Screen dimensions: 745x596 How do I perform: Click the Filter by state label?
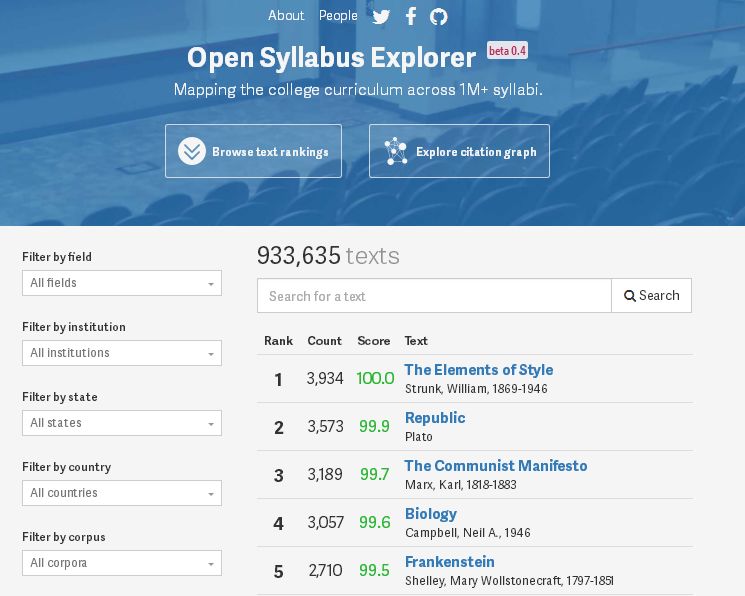pos(60,397)
